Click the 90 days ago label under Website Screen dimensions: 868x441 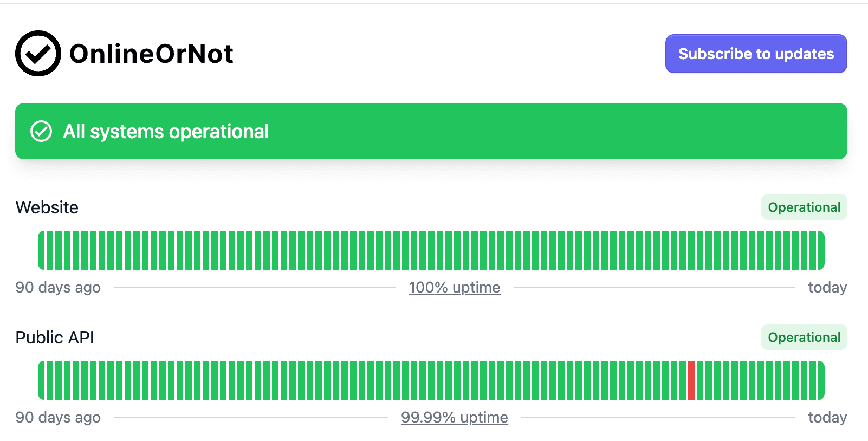tap(58, 288)
